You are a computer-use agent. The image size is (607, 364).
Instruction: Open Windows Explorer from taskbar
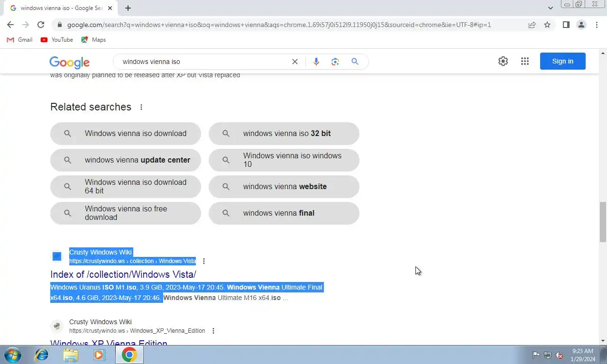coord(71,355)
